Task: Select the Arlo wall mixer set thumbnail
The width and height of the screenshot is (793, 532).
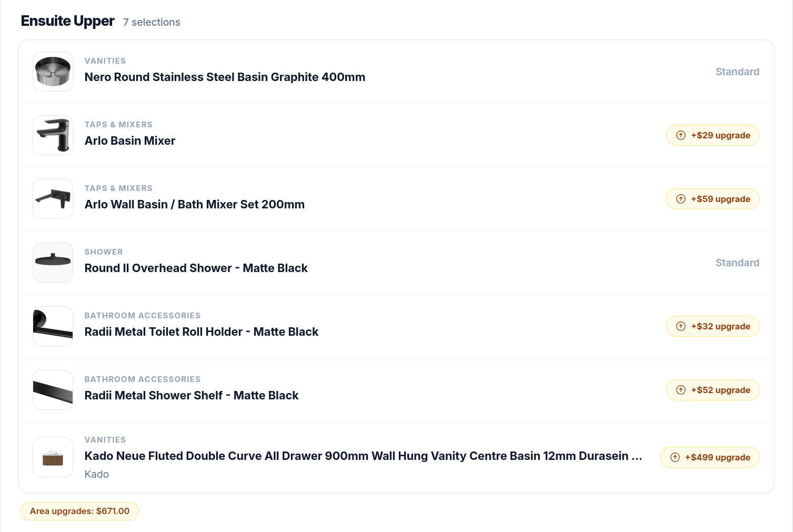Action: [x=53, y=199]
